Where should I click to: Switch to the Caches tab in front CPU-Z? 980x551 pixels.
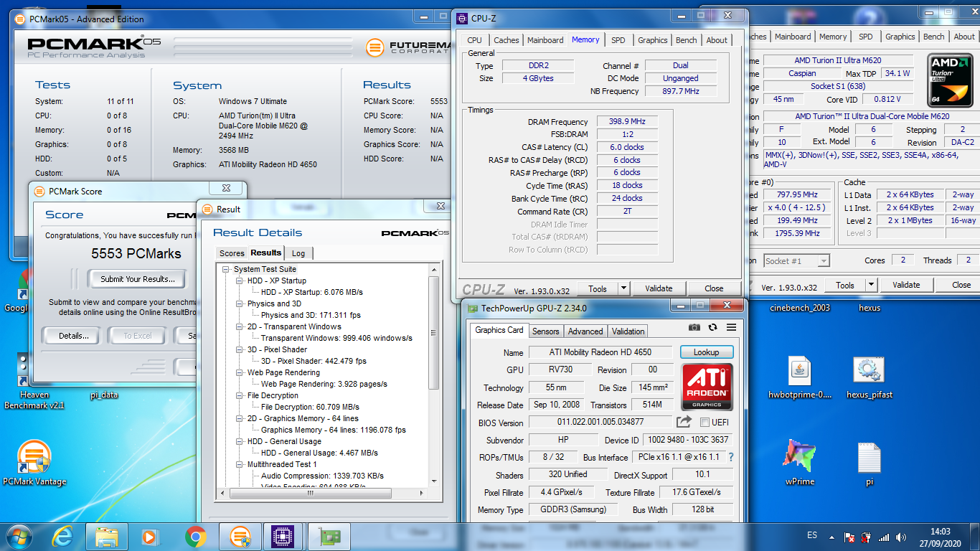[506, 40]
